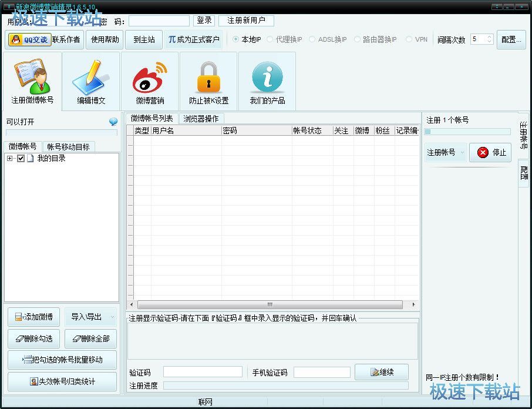The width and height of the screenshot is (532, 409).
Task: Click the account list horizontal scrollbar
Action: (270, 305)
